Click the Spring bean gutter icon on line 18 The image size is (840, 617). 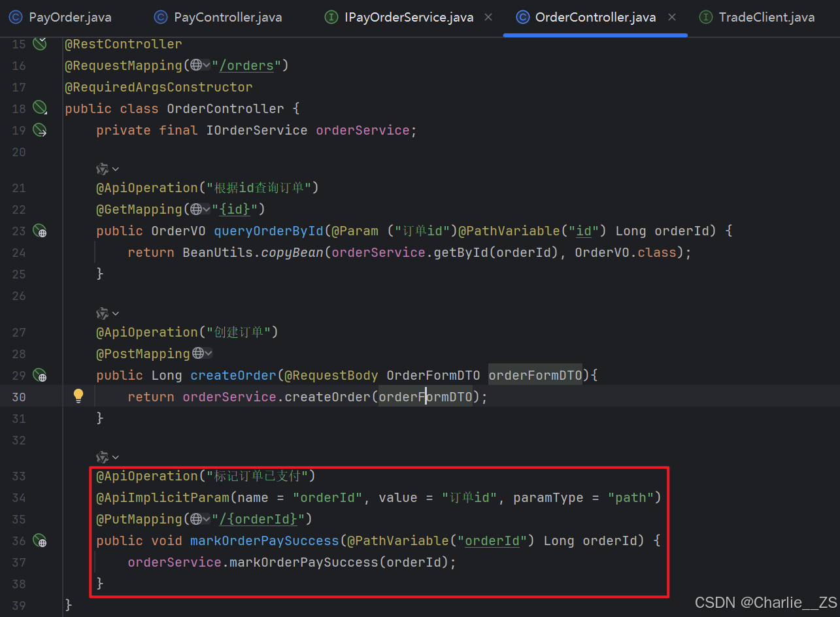coord(40,108)
